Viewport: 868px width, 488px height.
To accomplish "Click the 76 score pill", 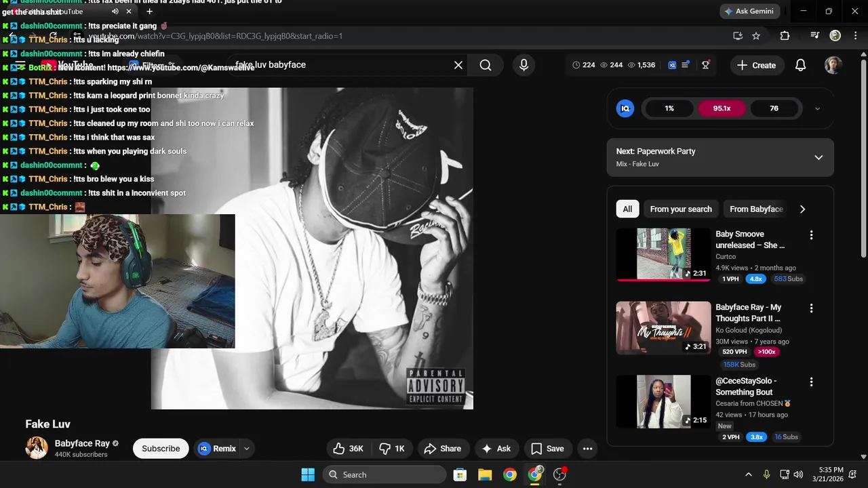I will pyautogui.click(x=774, y=108).
